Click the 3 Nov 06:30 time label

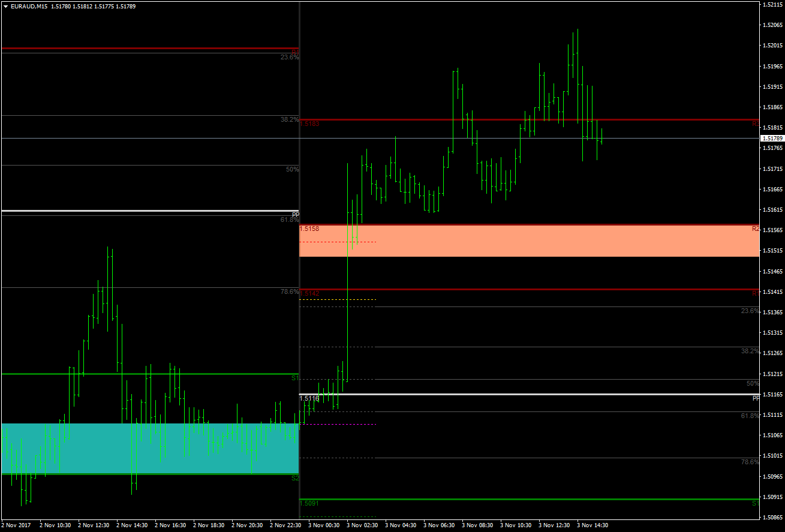coord(439,525)
